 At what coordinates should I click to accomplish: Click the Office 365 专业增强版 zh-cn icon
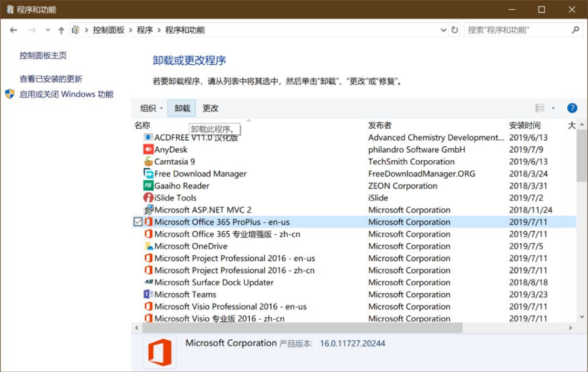pos(149,234)
